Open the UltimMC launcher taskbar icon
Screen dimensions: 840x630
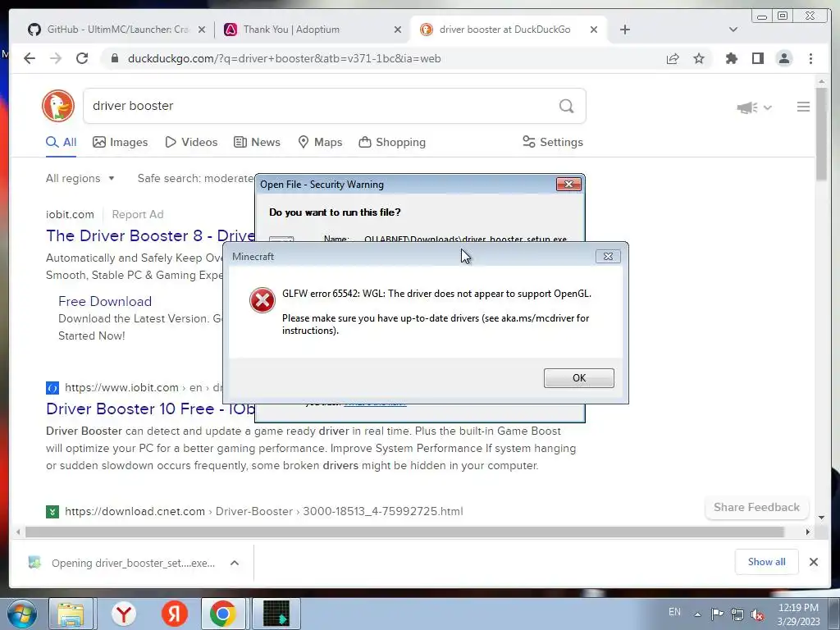(x=276, y=614)
